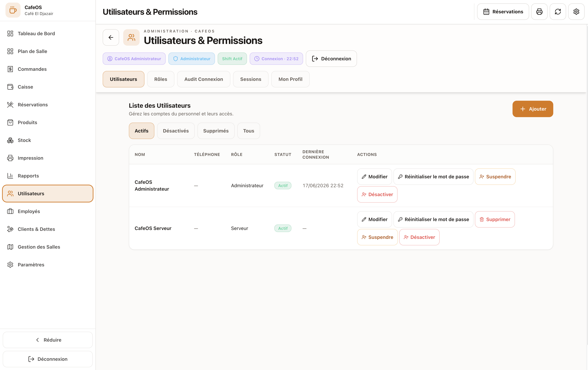This screenshot has width=588, height=370.
Task: Click the Administrateur role badge
Action: [x=192, y=59]
